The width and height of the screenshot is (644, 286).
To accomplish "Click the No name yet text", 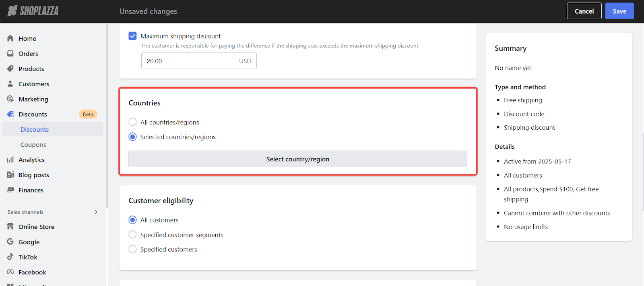I will 513,68.
